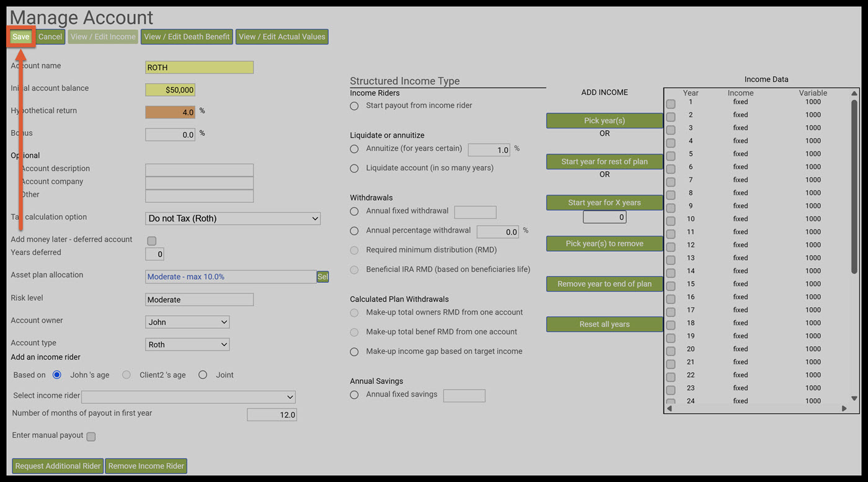Click the Annual fixed savings amount field
The height and width of the screenshot is (482, 868).
point(464,396)
